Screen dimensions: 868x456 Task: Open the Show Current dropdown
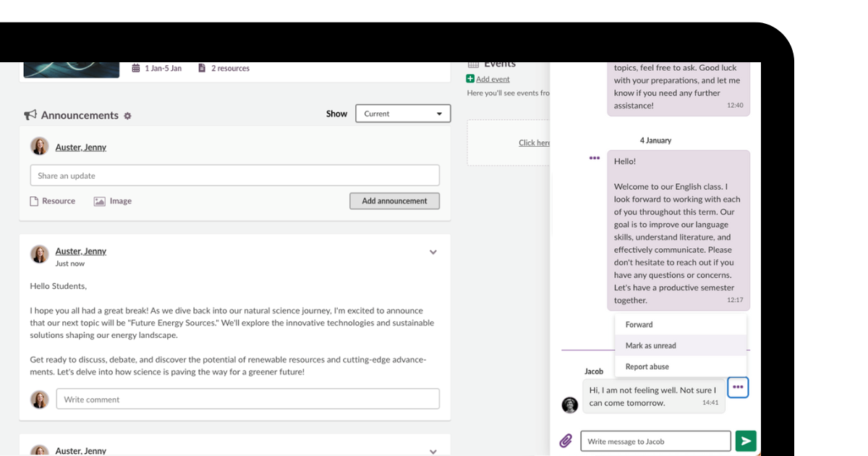coord(403,114)
